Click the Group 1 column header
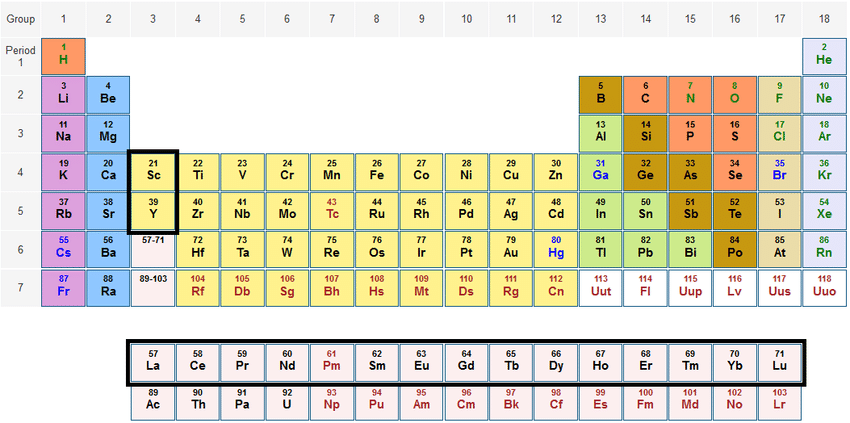Viewport: 850px width, 423px height. click(63, 19)
